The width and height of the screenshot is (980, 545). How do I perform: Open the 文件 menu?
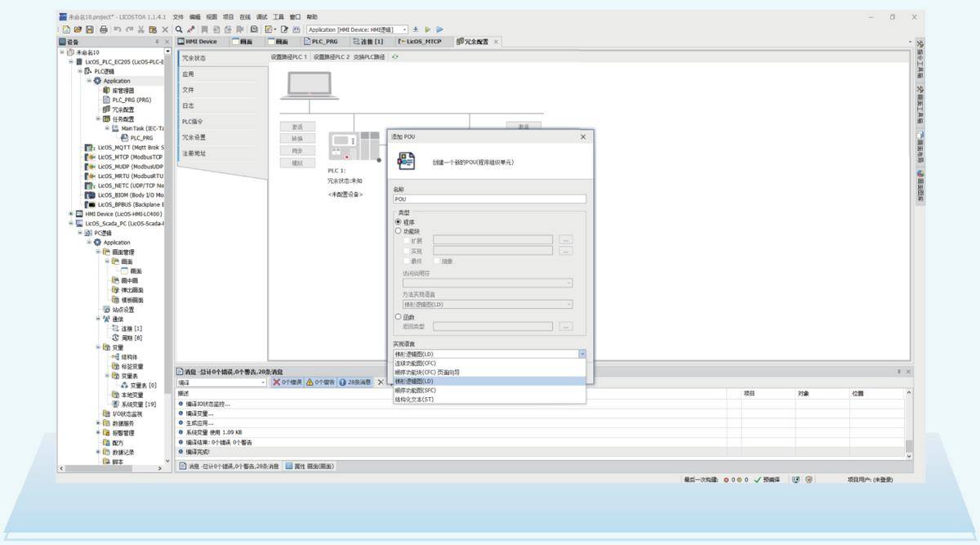[178, 16]
